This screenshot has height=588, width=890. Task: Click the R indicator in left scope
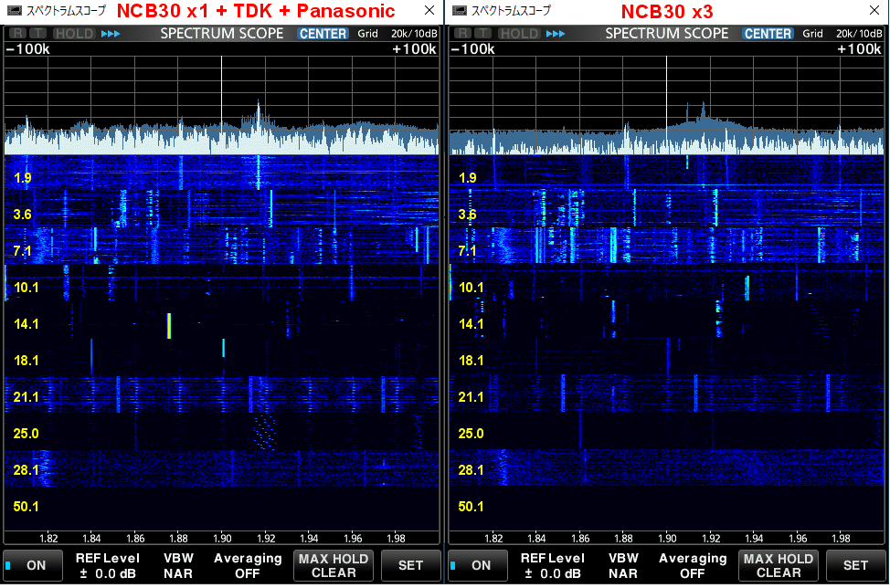(17, 34)
